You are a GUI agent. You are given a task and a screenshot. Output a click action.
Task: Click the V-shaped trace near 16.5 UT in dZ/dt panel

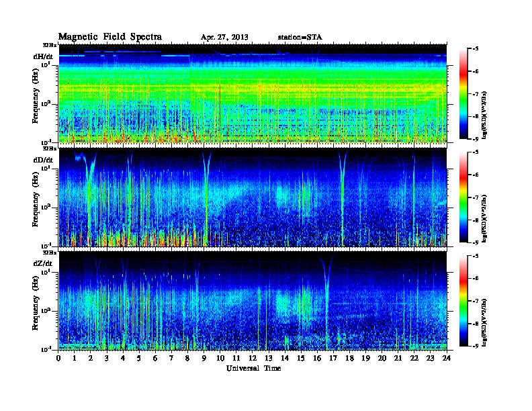(326, 302)
